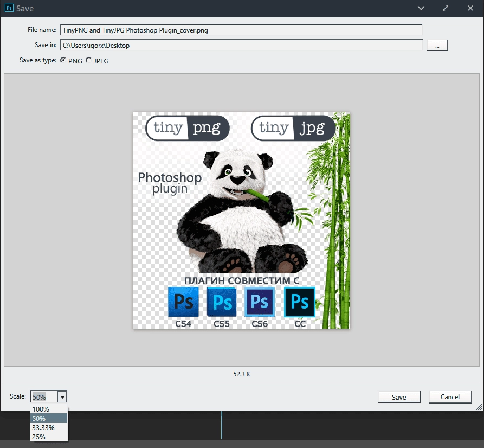Image resolution: width=484 pixels, height=448 pixels.
Task: Click the Photoshop icon in title bar
Action: tap(9, 8)
